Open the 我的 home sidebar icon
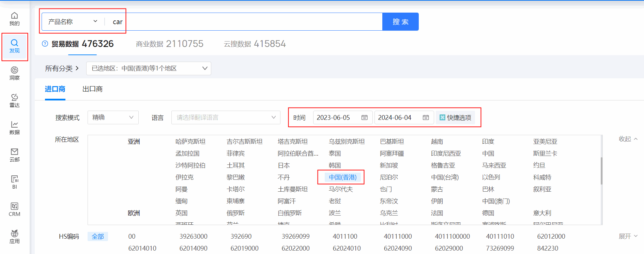 (14, 19)
